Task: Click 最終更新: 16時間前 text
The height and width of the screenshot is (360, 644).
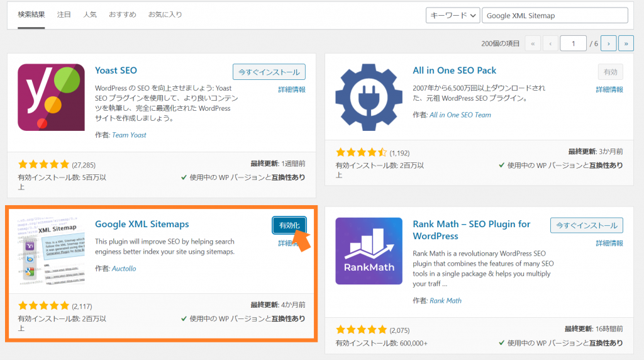Action: coord(594,329)
